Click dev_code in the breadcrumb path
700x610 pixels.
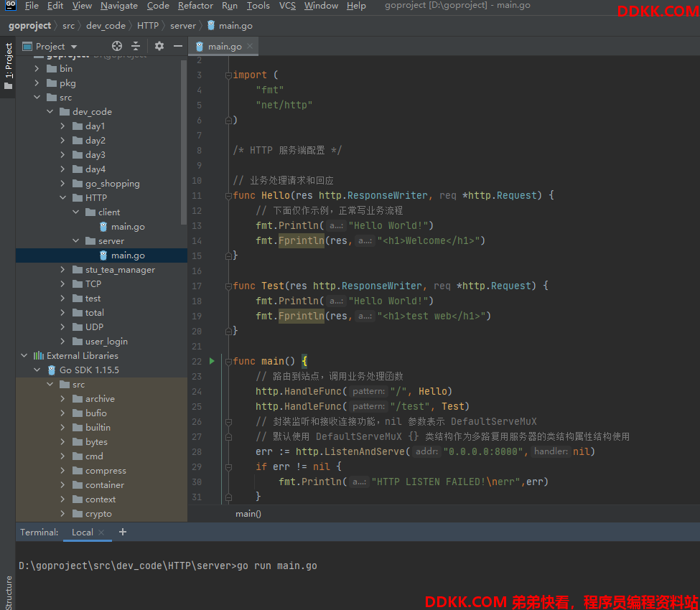[106, 26]
